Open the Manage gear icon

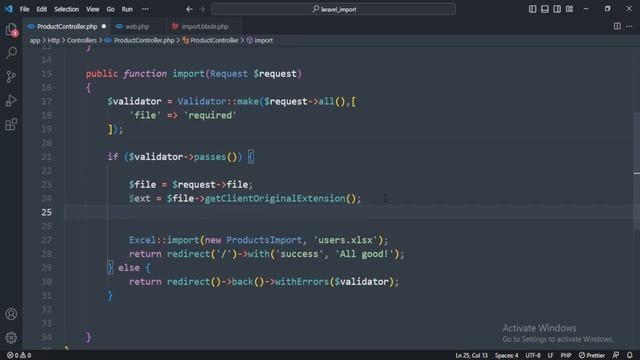11,337
